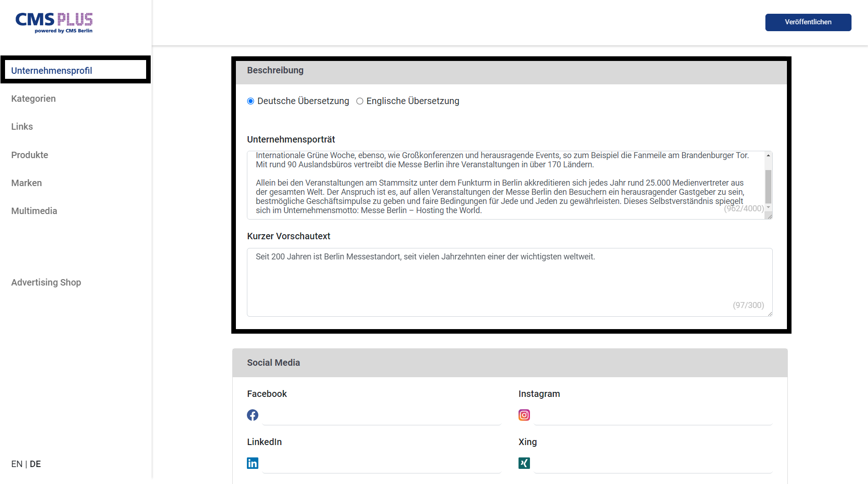Open the Advertising Shop

[x=46, y=282]
